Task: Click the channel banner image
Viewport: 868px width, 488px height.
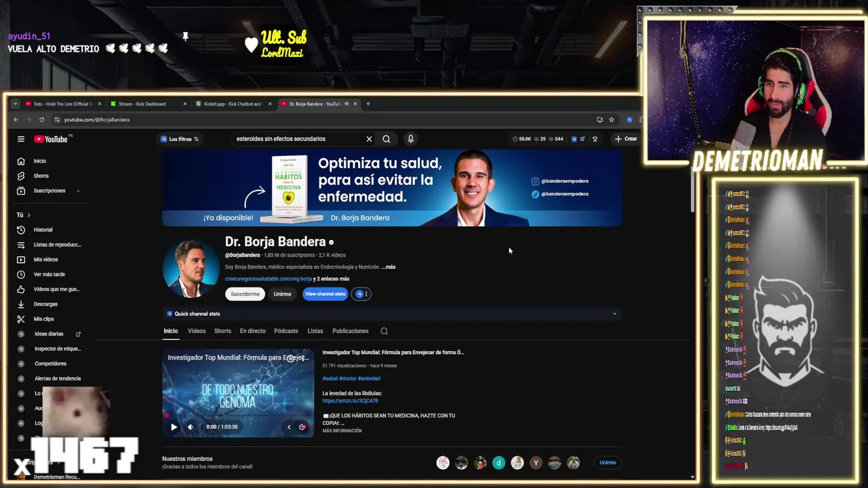Action: [x=392, y=188]
